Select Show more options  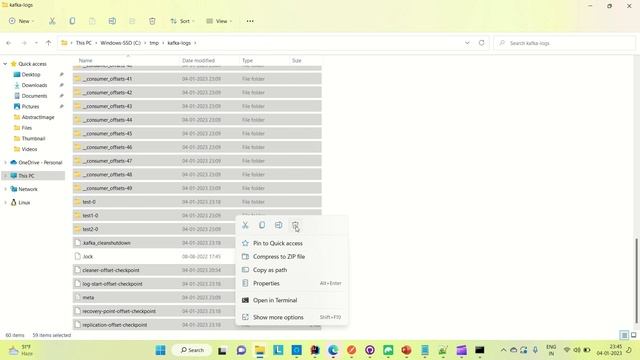[291, 317]
